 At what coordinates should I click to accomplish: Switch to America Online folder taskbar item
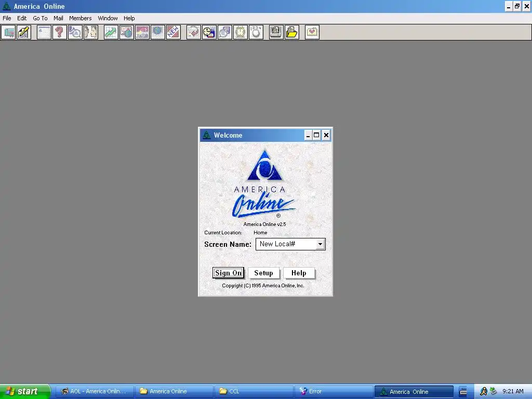(174, 392)
